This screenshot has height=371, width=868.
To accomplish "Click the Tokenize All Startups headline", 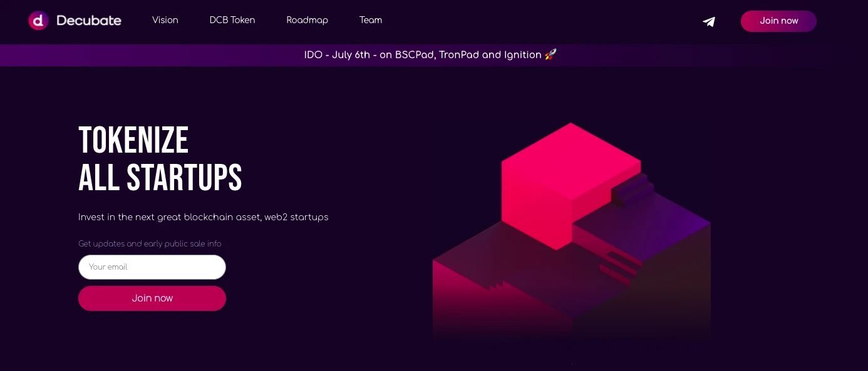I will point(160,159).
